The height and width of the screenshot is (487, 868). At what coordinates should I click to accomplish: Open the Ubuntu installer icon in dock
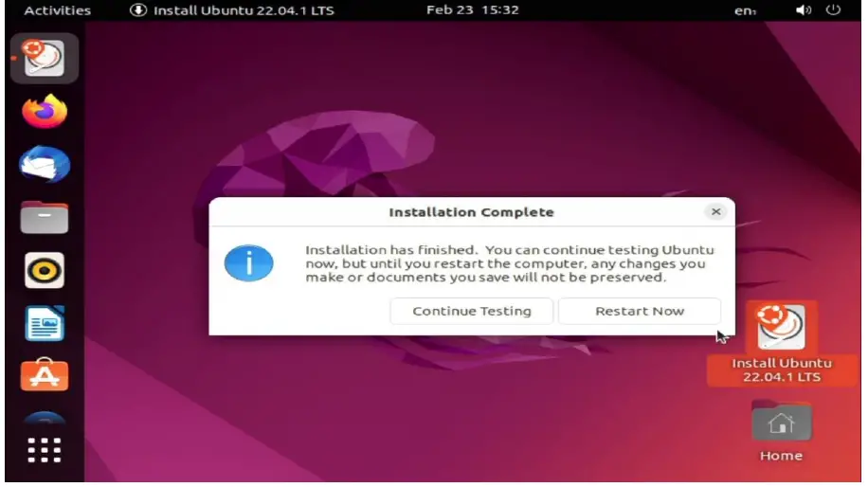point(45,58)
